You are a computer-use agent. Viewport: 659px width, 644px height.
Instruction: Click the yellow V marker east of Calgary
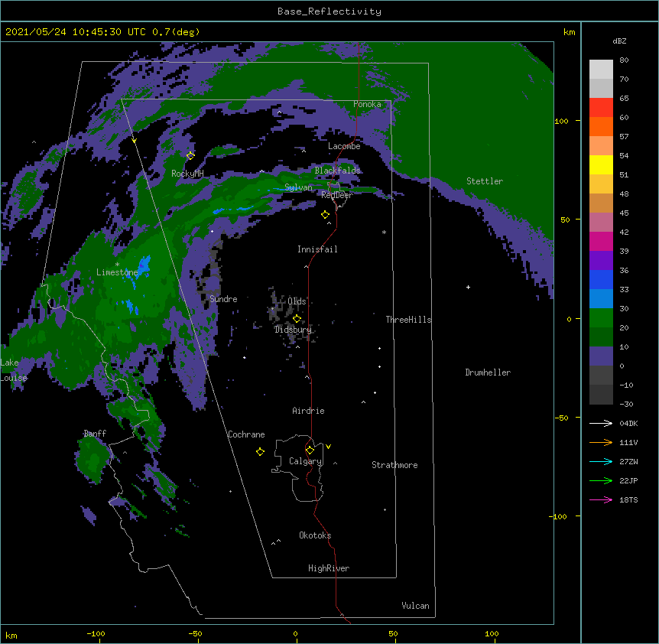[x=328, y=447]
